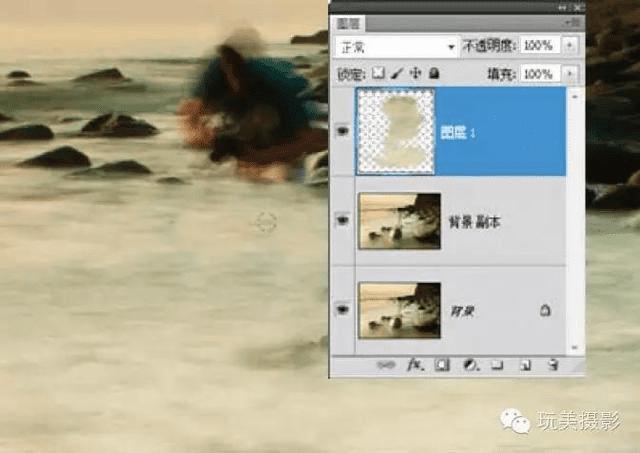Switch to the 图层 tab

click(349, 24)
